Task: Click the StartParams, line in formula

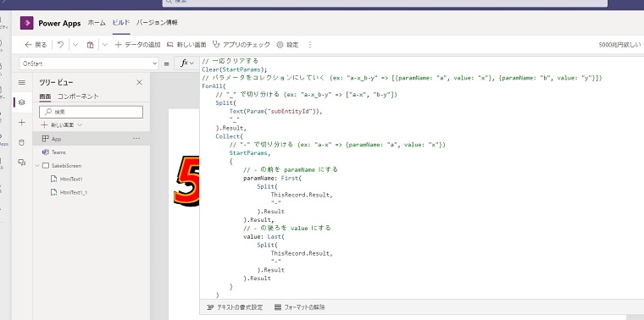Action: click(x=250, y=153)
